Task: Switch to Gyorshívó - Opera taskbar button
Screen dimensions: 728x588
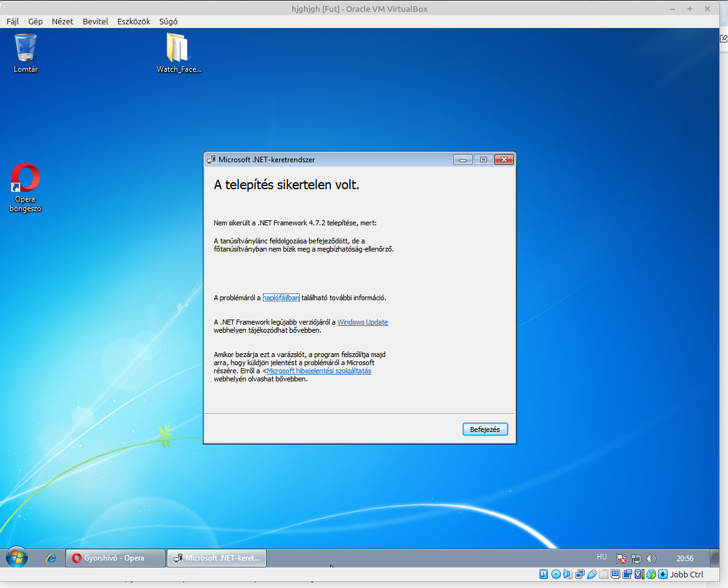Action: [115, 558]
